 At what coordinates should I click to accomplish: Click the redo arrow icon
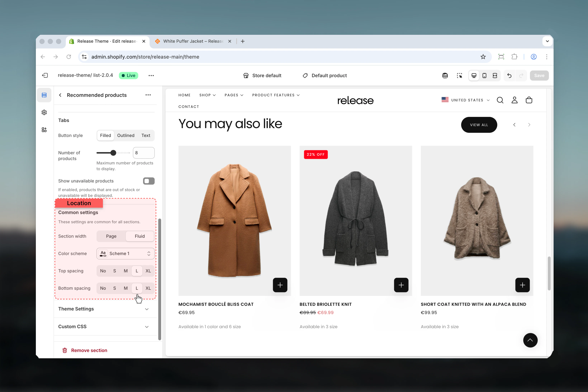521,75
